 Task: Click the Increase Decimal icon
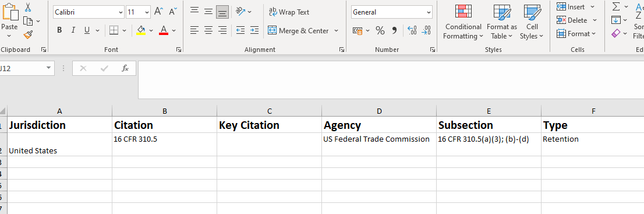412,30
